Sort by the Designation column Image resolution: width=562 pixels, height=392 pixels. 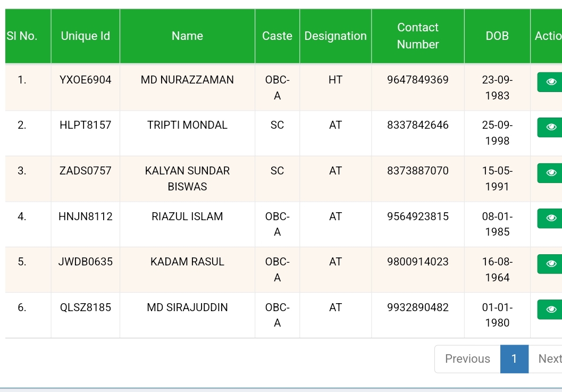[335, 36]
